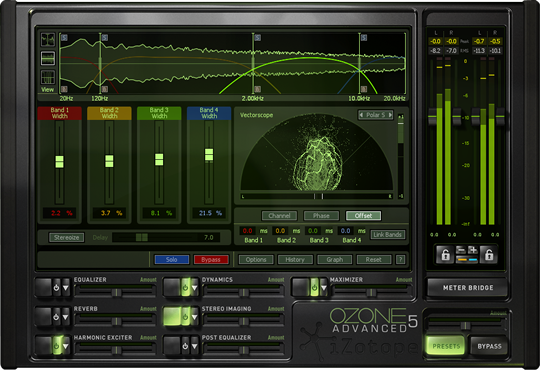Toggle Equalizer module power

click(x=56, y=288)
